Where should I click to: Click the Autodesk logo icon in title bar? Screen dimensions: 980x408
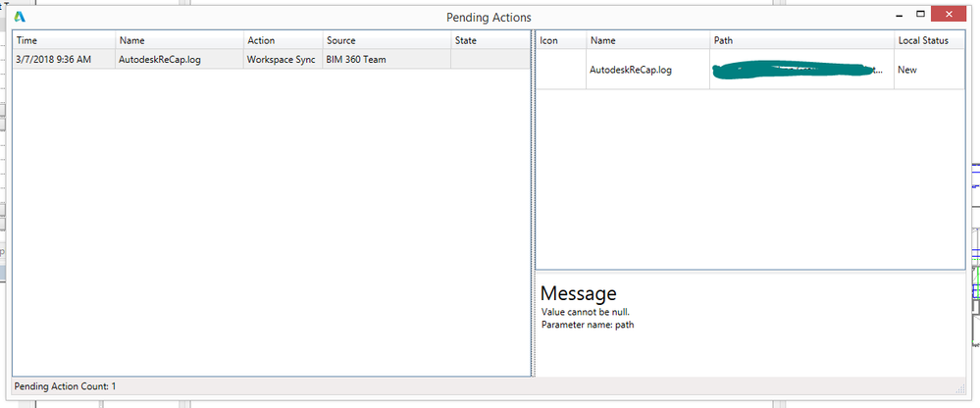coord(20,17)
